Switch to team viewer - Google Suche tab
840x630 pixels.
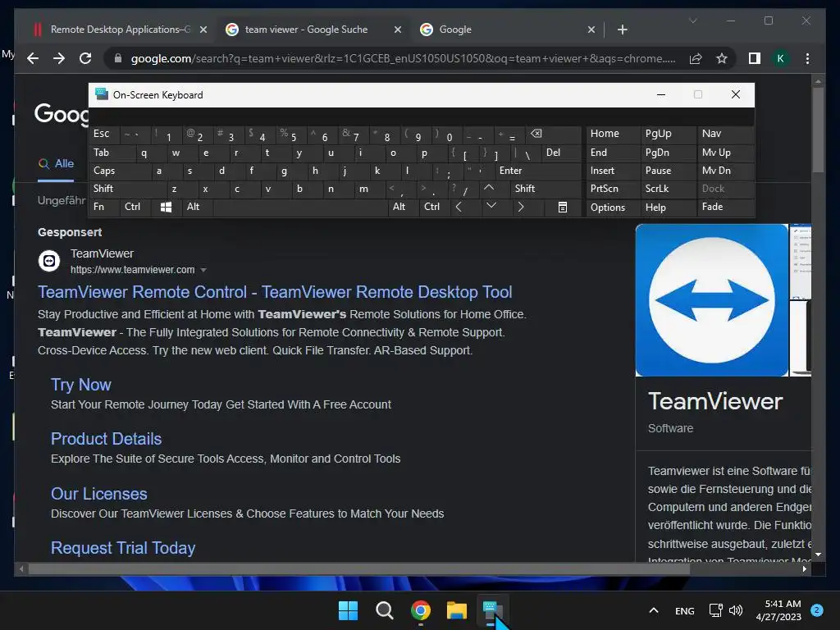click(313, 30)
